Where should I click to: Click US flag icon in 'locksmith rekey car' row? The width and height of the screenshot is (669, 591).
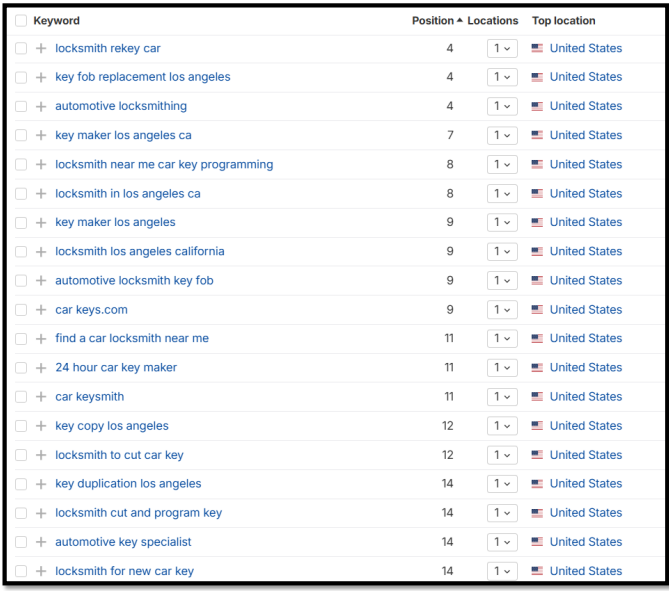(x=538, y=48)
